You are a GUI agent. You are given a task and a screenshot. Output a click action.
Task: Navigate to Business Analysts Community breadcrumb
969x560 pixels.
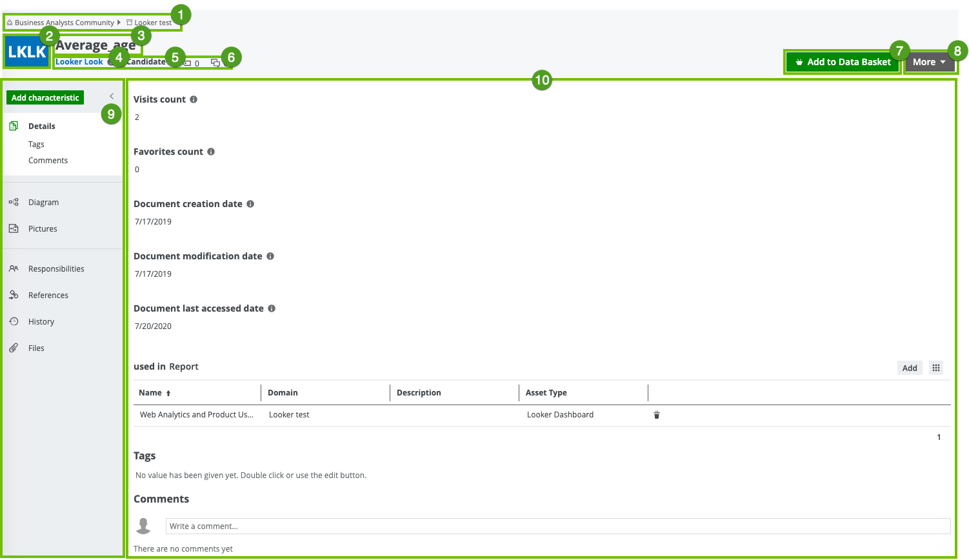coord(64,23)
